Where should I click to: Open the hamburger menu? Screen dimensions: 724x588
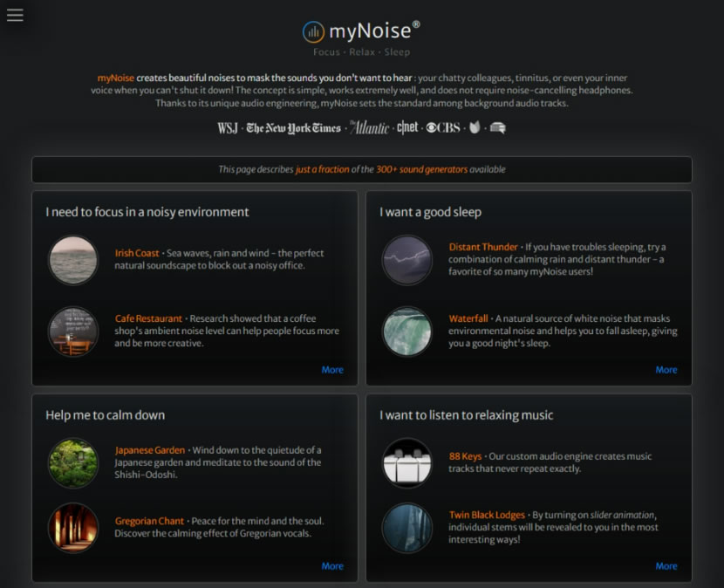coord(15,15)
